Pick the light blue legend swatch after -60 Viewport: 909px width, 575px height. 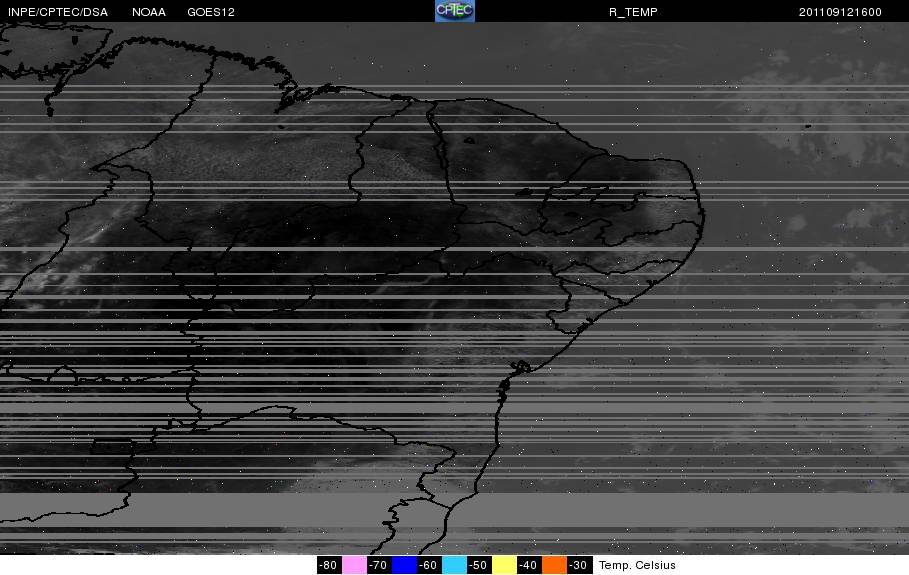[x=454, y=565]
